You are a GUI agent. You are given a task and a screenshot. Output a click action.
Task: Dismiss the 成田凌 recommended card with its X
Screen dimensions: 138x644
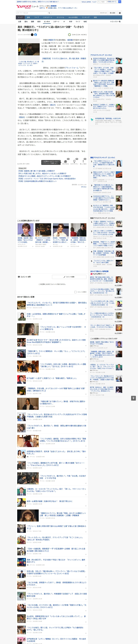pyautogui.click(x=33, y=247)
